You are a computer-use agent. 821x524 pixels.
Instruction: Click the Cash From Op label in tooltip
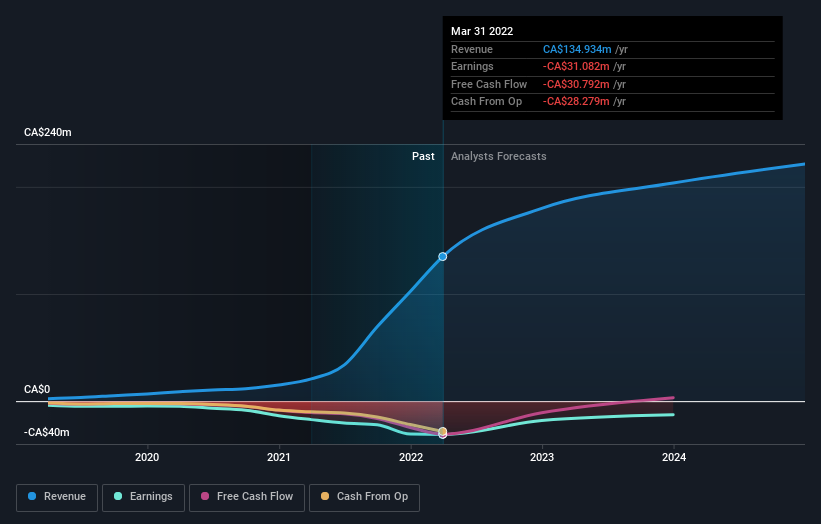pyautogui.click(x=486, y=102)
